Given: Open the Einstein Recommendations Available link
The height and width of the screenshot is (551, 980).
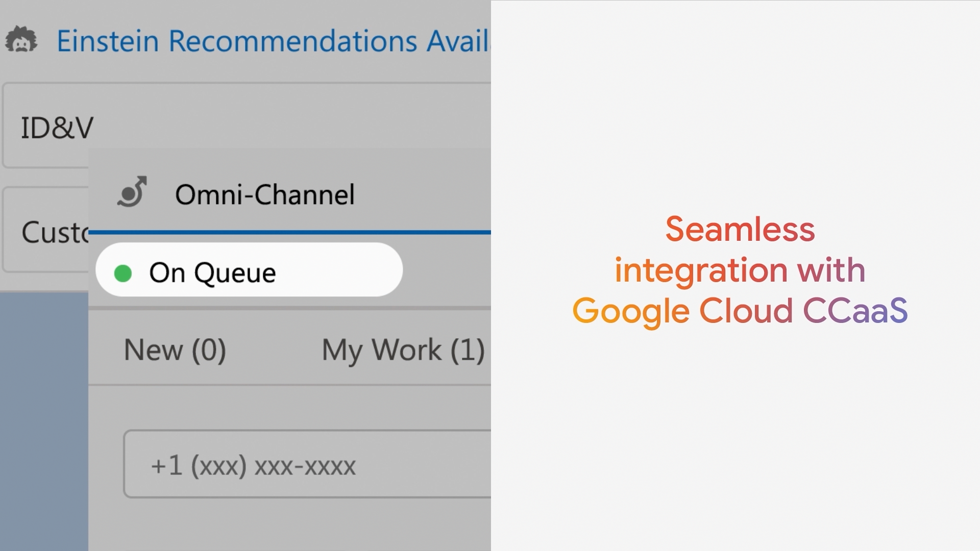Looking at the screenshot, I should [x=273, y=41].
